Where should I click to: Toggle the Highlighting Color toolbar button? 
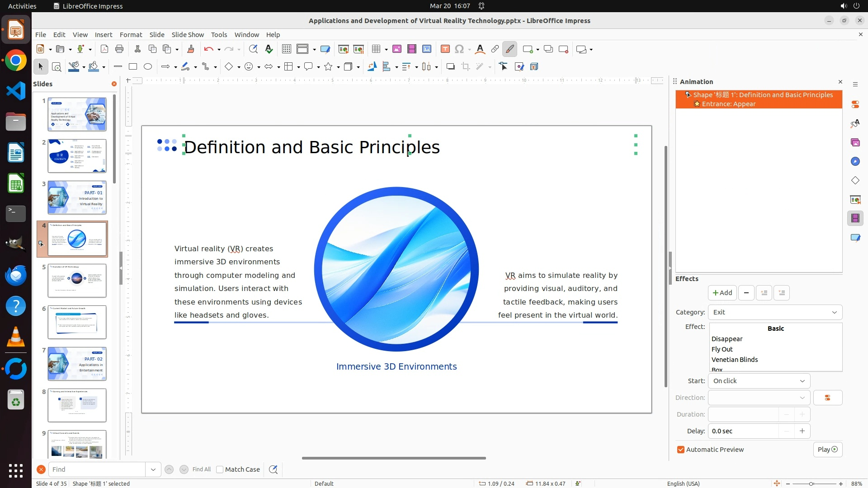pos(510,49)
